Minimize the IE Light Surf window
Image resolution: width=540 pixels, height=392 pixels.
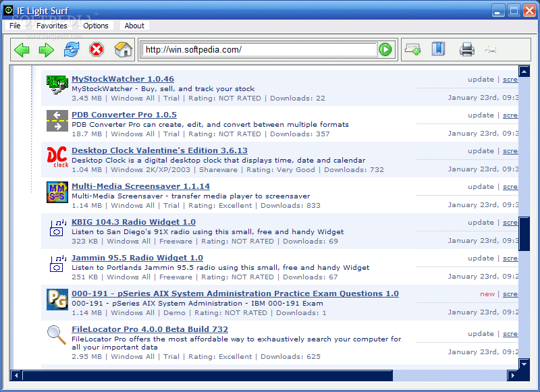pos(497,11)
